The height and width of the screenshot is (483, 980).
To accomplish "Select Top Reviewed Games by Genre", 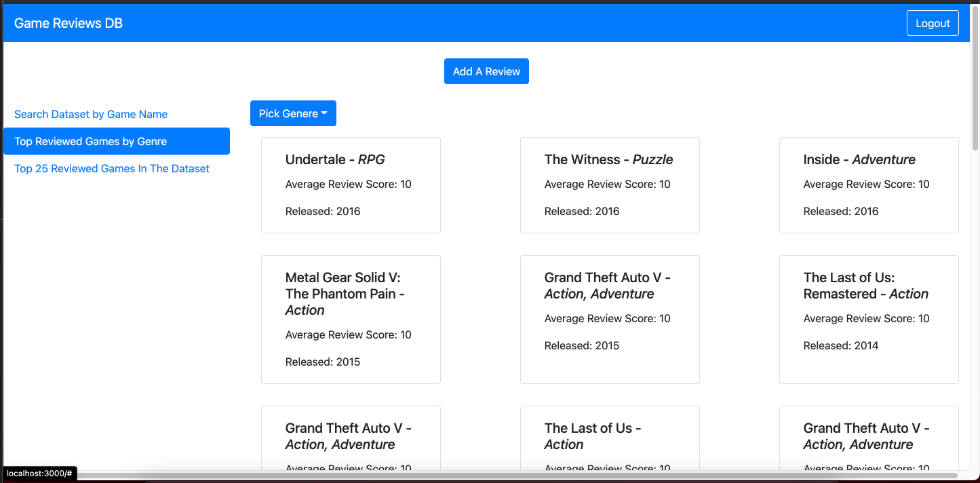I will (x=117, y=141).
